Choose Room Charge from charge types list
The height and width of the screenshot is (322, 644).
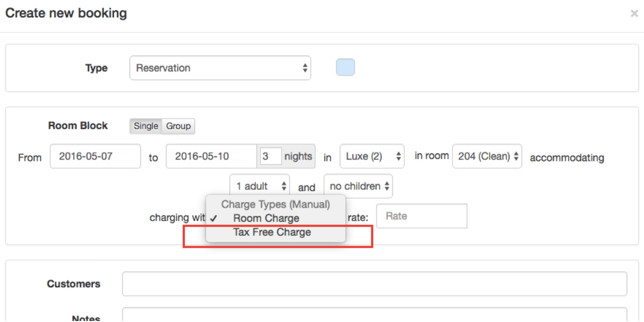(266, 218)
